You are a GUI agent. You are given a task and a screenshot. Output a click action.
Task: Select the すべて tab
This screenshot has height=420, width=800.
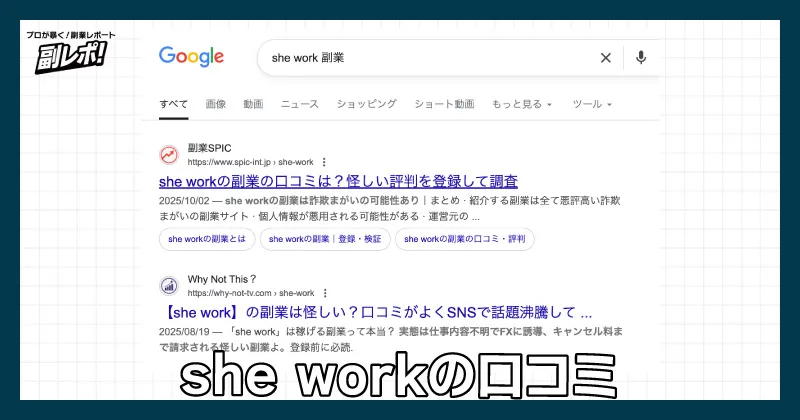coord(173,104)
